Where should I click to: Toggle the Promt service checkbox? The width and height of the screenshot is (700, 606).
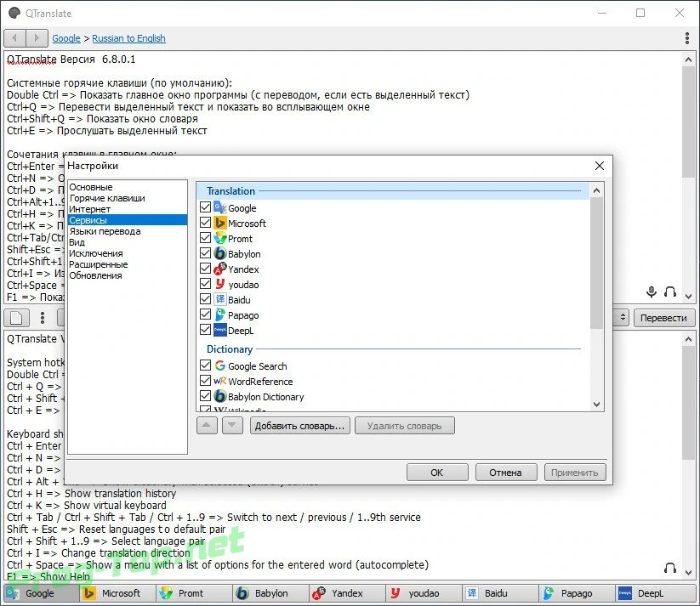[205, 237]
